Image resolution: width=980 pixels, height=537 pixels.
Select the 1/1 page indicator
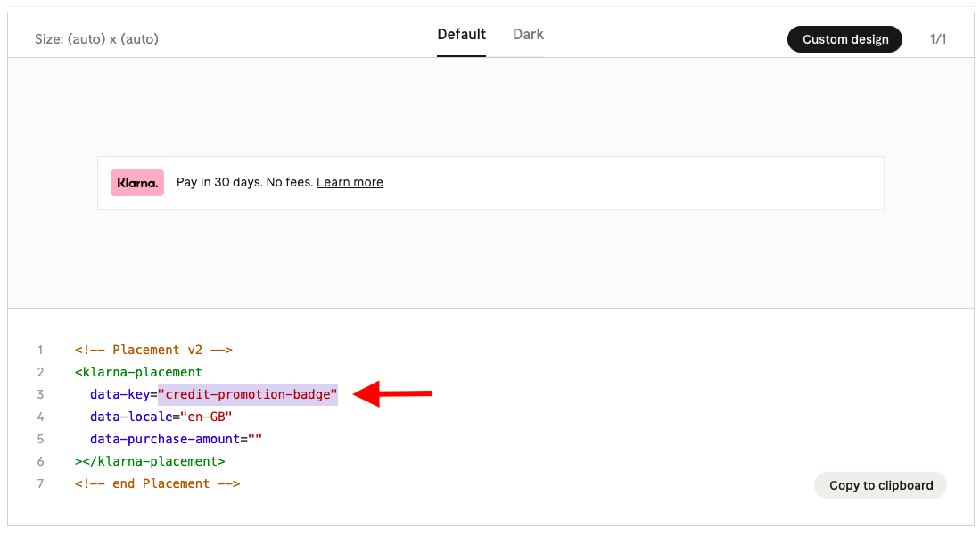coord(938,39)
